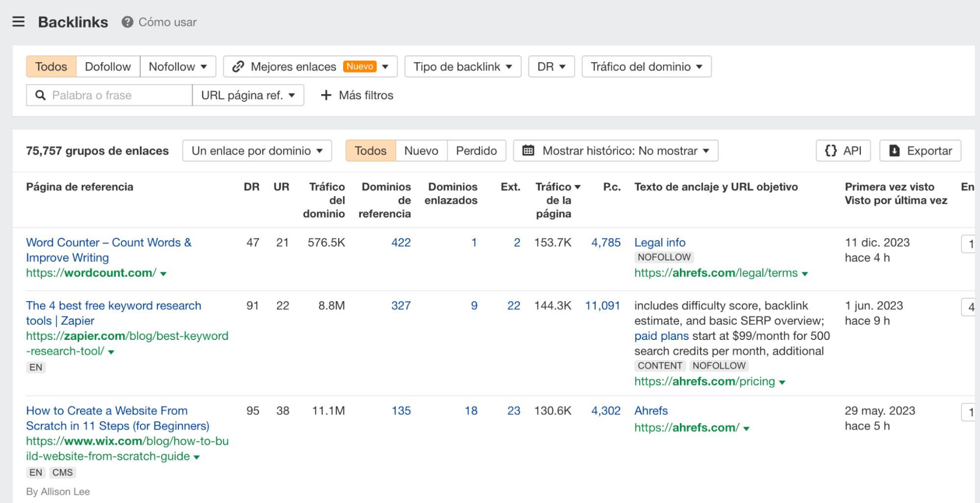Open the Tipo de backlink dropdown
The height and width of the screenshot is (503, 980).
coord(461,66)
